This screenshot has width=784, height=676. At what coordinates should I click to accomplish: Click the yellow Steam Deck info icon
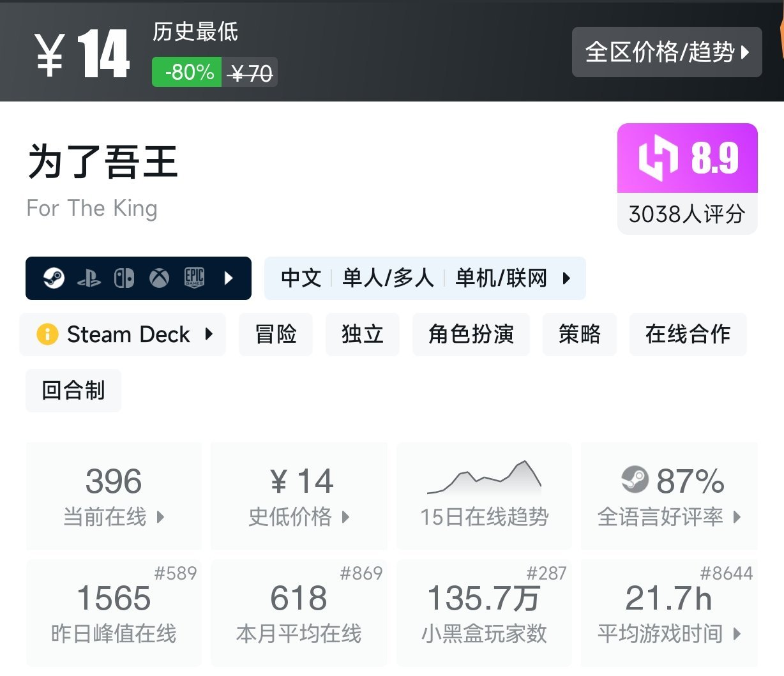[x=47, y=334]
